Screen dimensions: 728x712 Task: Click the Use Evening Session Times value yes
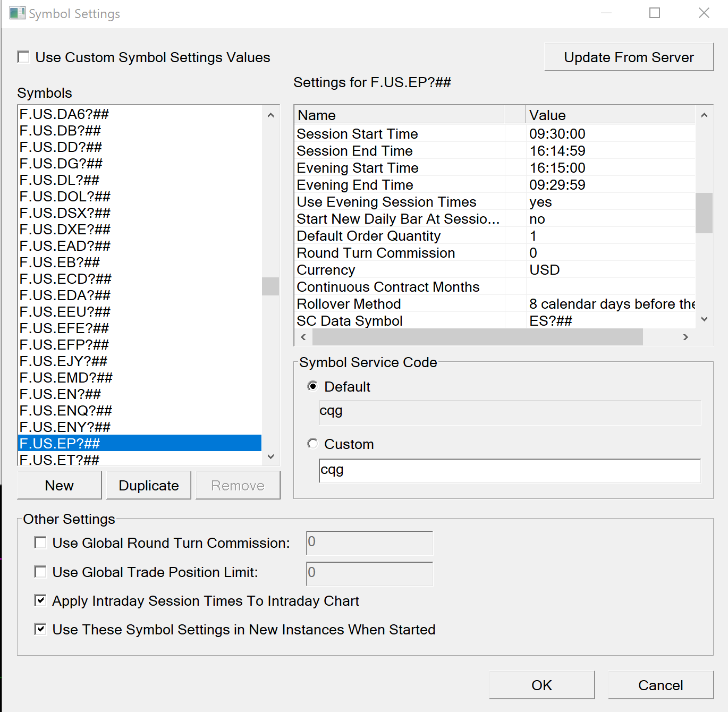pos(540,202)
